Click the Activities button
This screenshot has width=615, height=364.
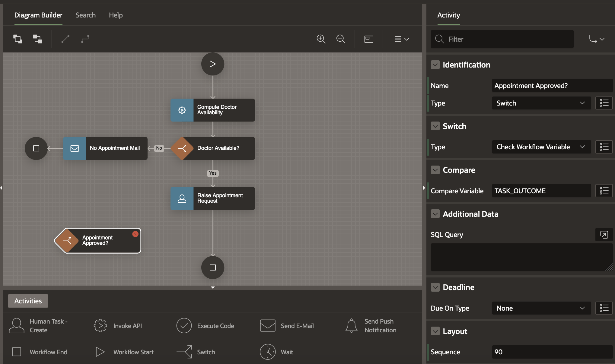point(28,301)
